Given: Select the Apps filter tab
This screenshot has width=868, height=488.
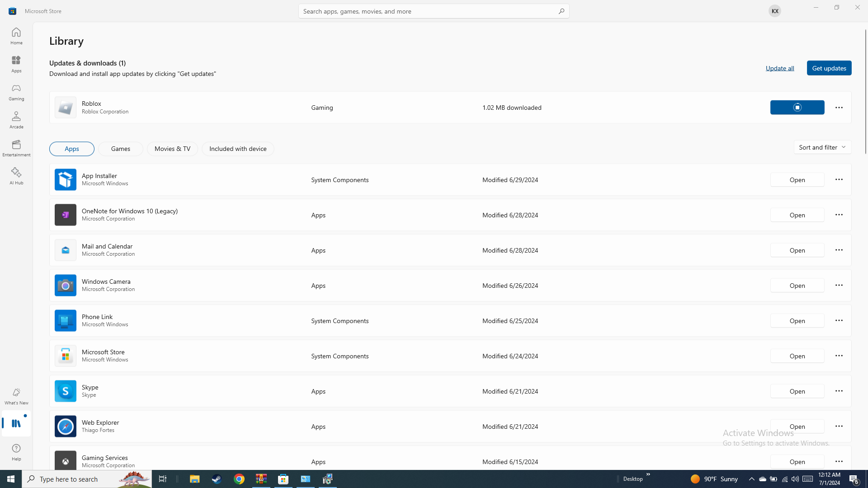Looking at the screenshot, I should (x=72, y=149).
